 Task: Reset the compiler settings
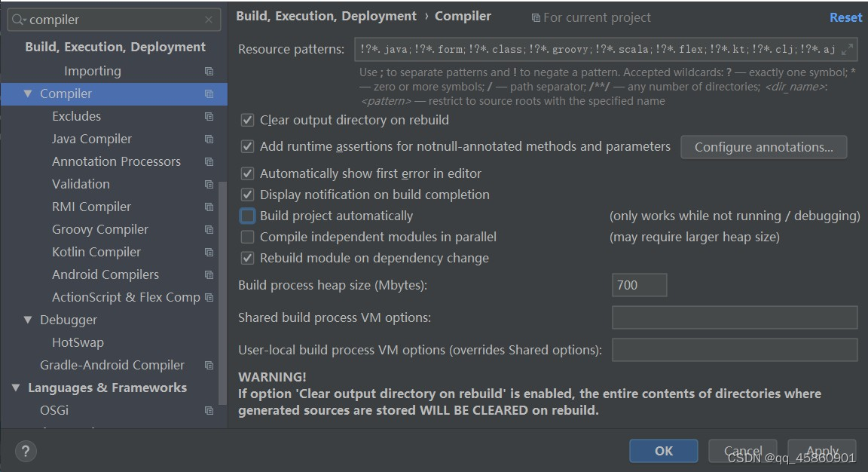[845, 17]
